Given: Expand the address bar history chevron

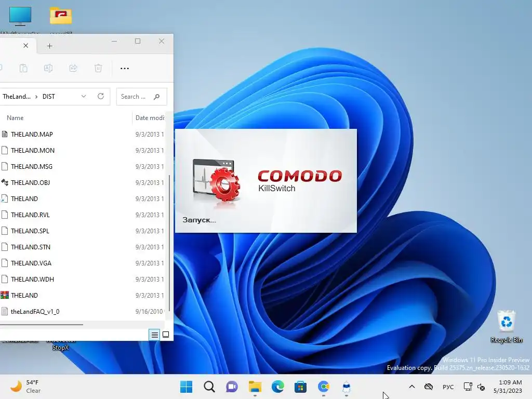Looking at the screenshot, I should (84, 96).
